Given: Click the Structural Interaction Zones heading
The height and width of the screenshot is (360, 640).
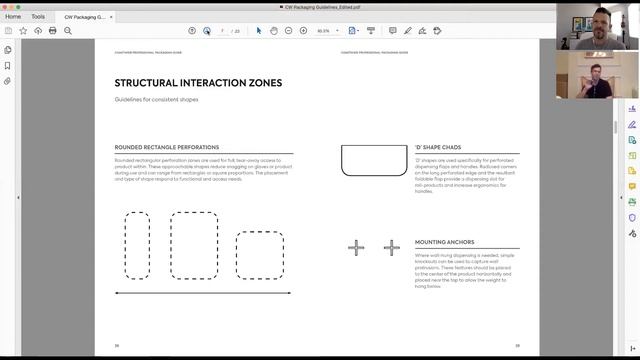Looking at the screenshot, I should pos(198,83).
